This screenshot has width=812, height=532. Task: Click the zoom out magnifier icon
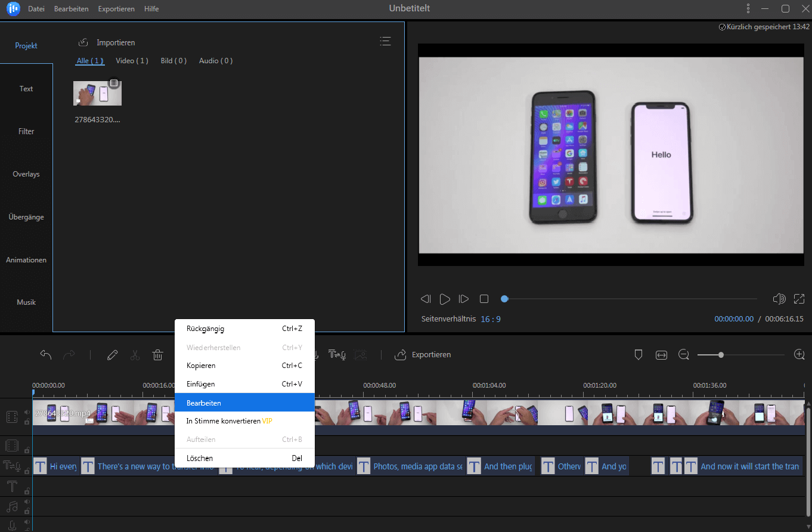[684, 355]
